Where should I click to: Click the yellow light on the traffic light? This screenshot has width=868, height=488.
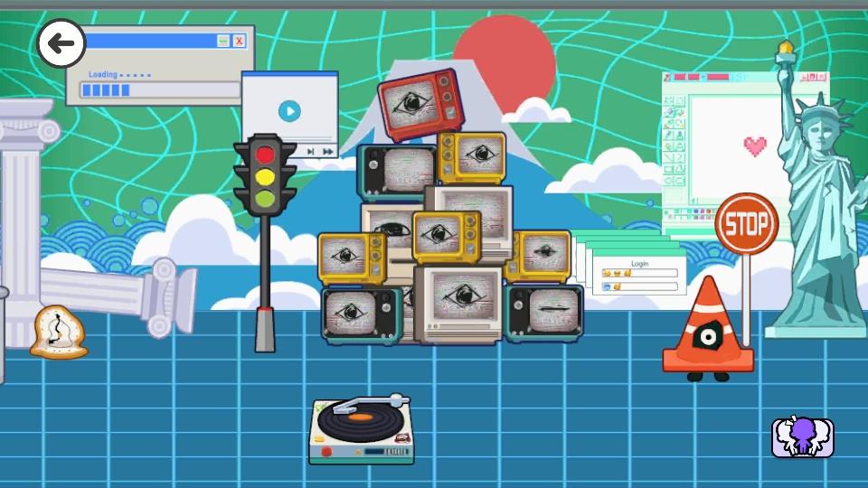[265, 175]
